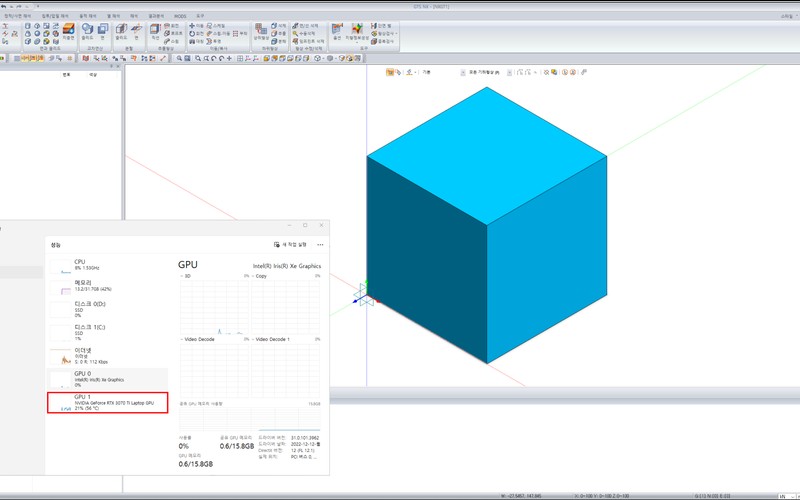Image resolution: width=800 pixels, height=500 pixels.
Task: Open the Video Decode graph dropdown
Action: 198,339
